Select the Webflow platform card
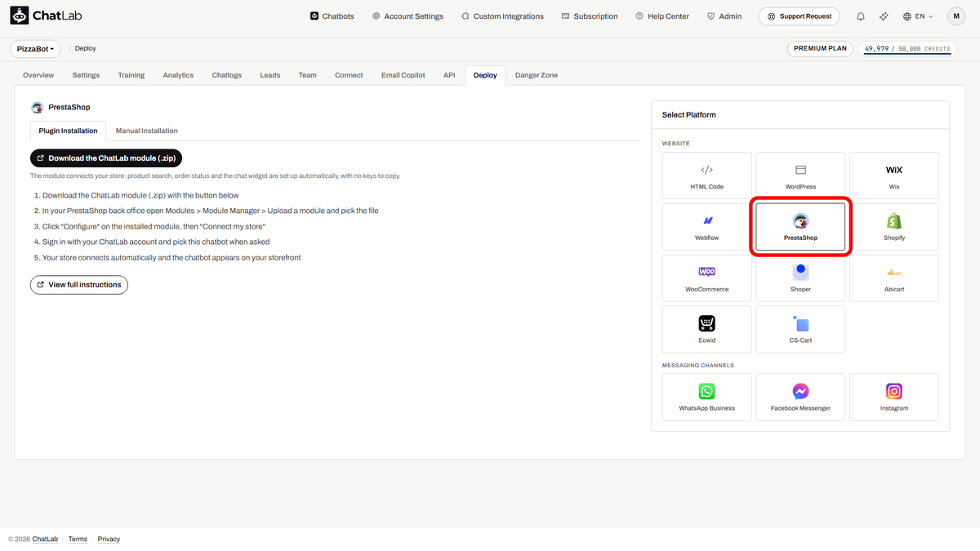The image size is (980, 551). 706,227
